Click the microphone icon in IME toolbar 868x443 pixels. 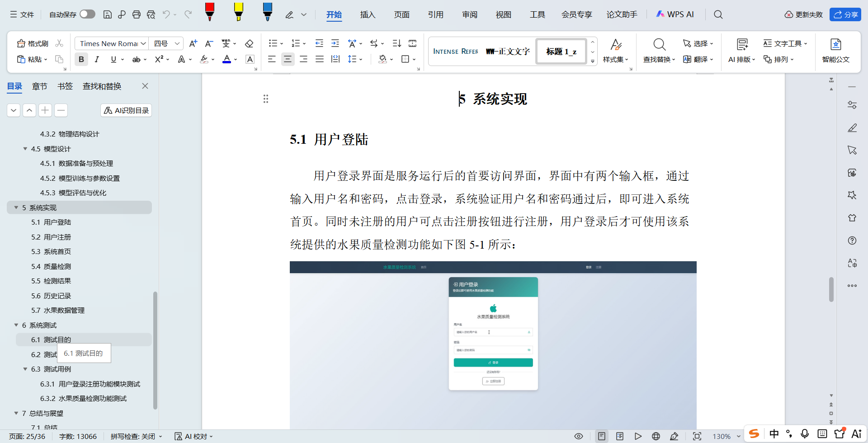(805, 434)
